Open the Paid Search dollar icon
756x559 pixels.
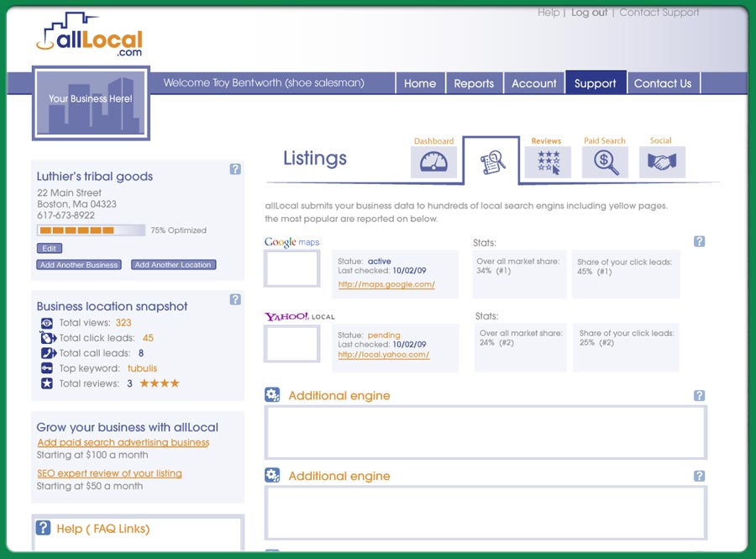click(x=605, y=161)
